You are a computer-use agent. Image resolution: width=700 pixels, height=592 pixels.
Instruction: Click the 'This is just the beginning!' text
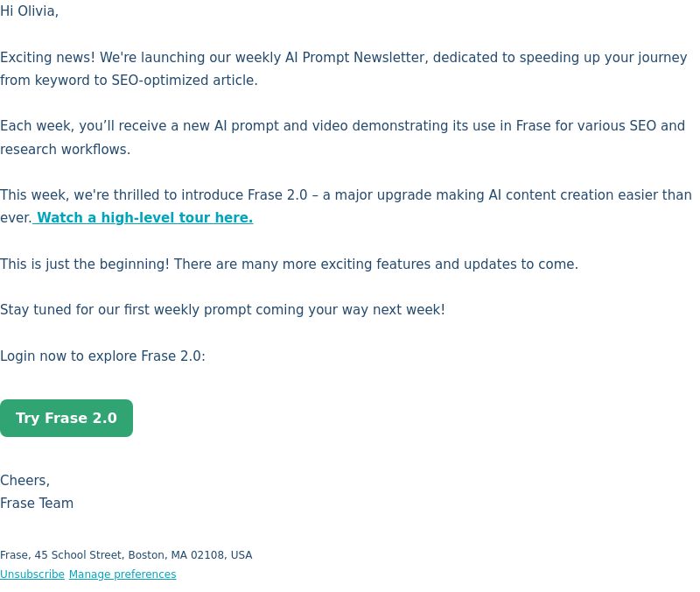tap(85, 264)
